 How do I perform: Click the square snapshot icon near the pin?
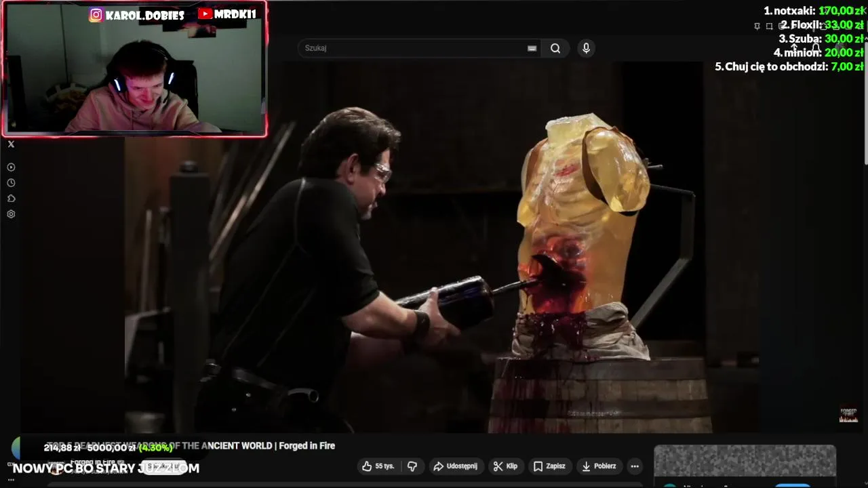[x=769, y=26]
